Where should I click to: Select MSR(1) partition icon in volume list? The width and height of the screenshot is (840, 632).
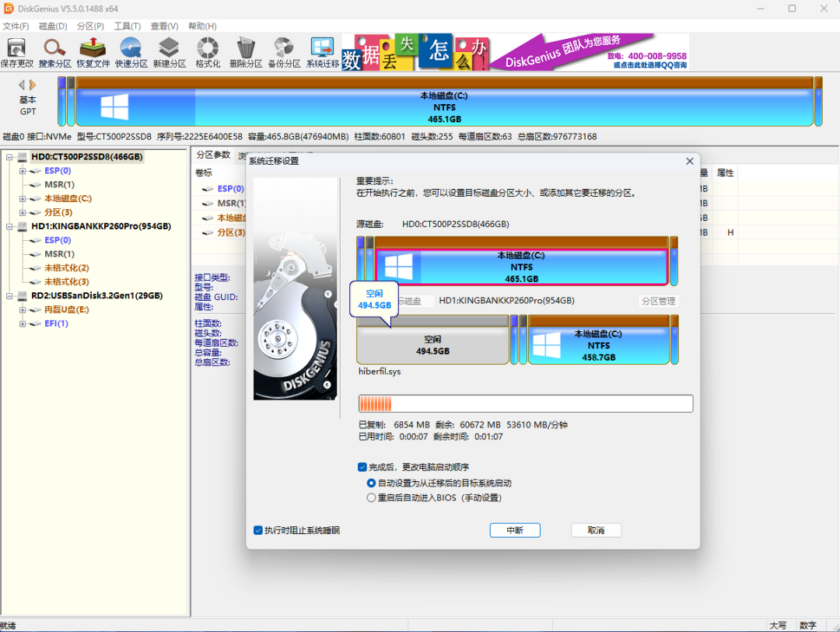click(208, 204)
